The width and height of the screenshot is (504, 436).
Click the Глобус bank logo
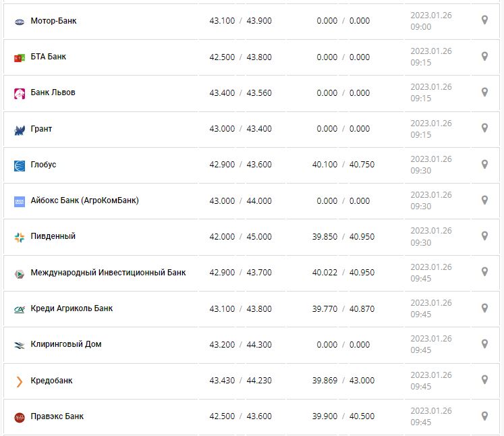(x=20, y=165)
